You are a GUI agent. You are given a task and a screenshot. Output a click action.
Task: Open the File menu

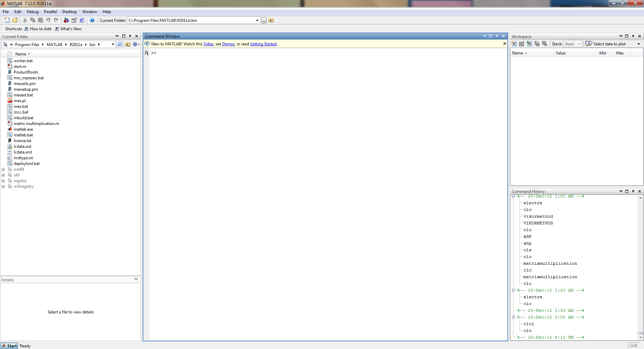coord(6,12)
